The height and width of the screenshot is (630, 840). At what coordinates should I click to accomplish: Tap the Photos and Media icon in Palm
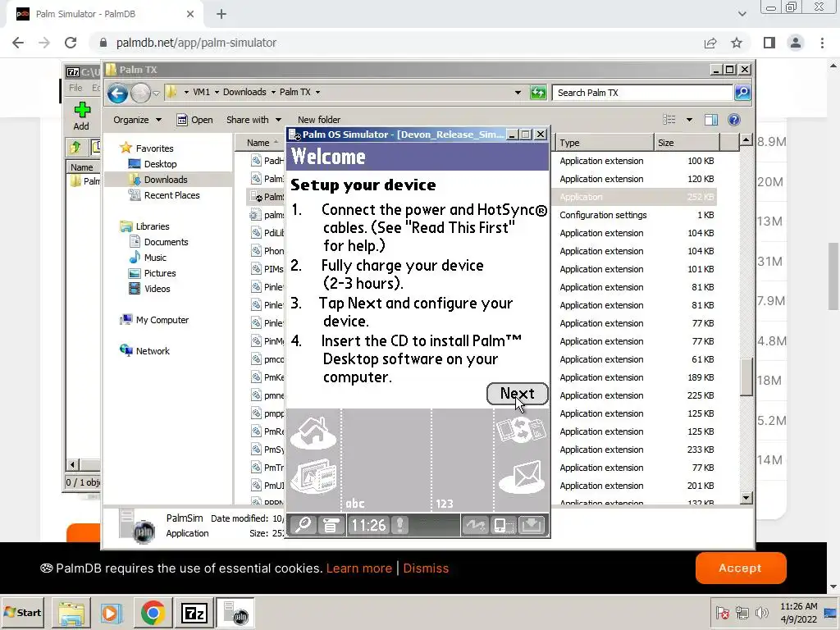point(313,476)
